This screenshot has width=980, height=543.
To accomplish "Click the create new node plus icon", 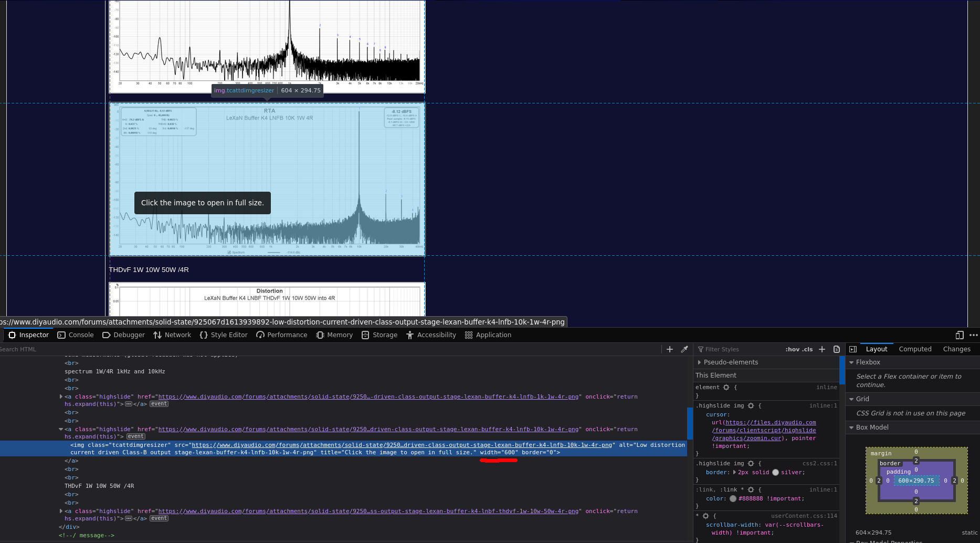I will 670,349.
